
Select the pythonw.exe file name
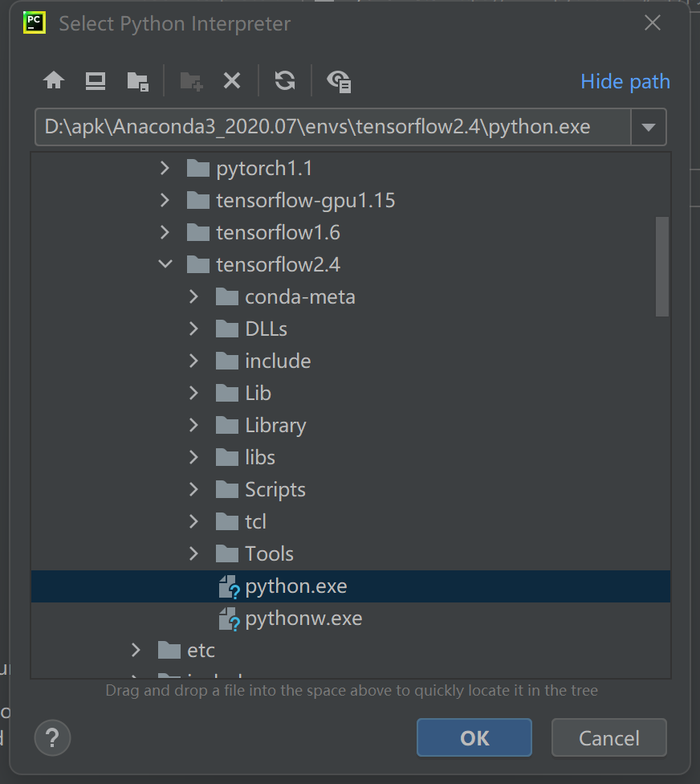coord(303,619)
